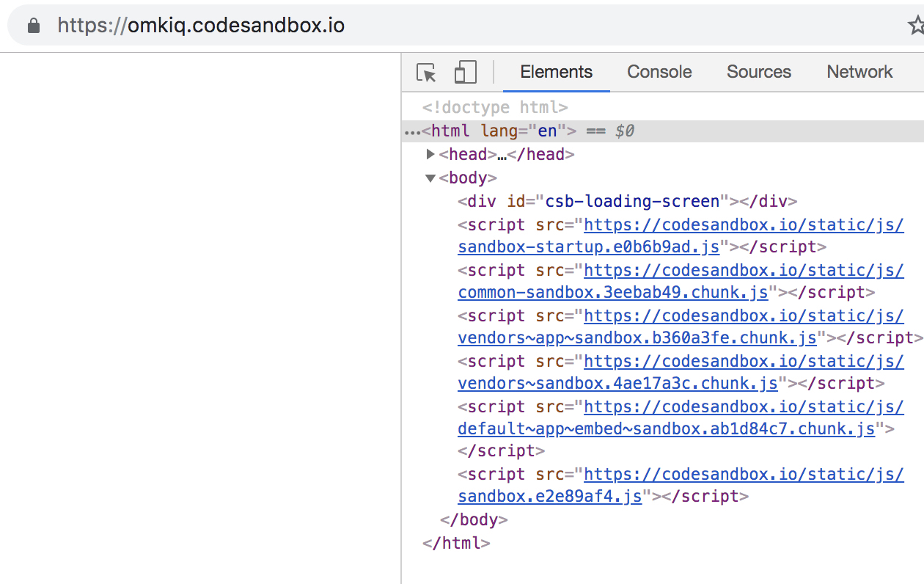Click the lone closing script tag line
The image size is (924, 584).
tap(501, 450)
